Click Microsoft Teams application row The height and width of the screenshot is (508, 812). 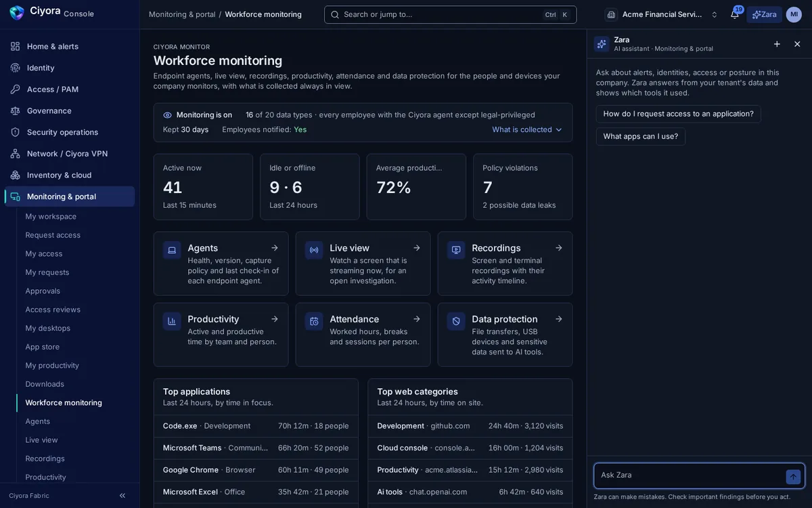256,448
